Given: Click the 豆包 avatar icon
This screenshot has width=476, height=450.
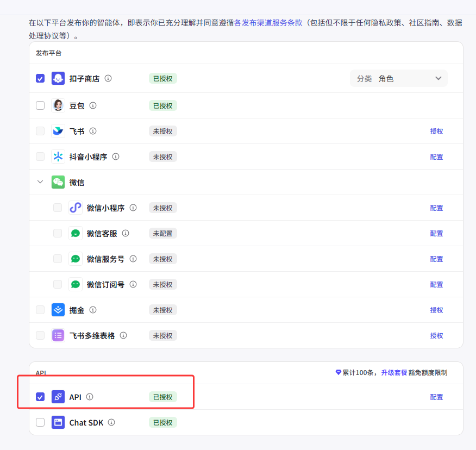Looking at the screenshot, I should 58,105.
